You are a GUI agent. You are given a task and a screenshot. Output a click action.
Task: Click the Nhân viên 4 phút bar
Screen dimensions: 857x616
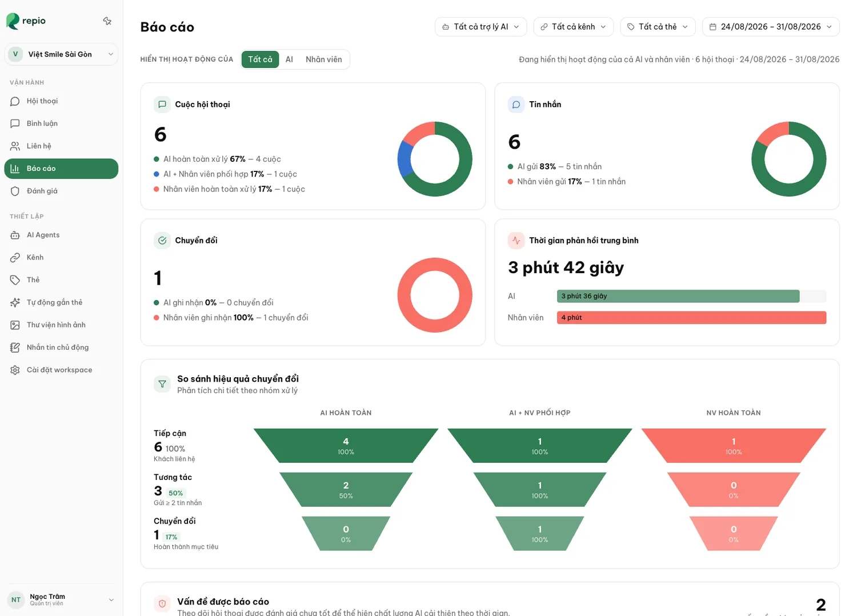pyautogui.click(x=691, y=318)
